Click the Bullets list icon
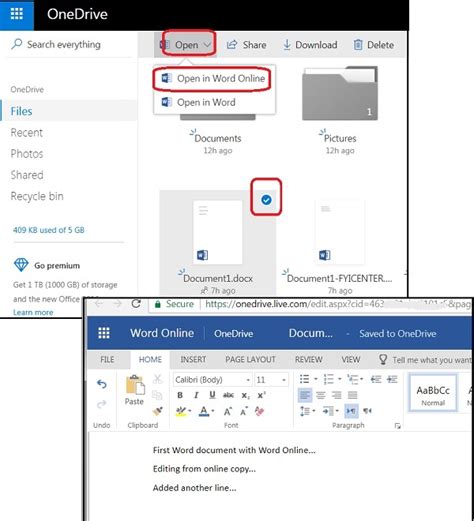474x521 pixels. point(305,379)
